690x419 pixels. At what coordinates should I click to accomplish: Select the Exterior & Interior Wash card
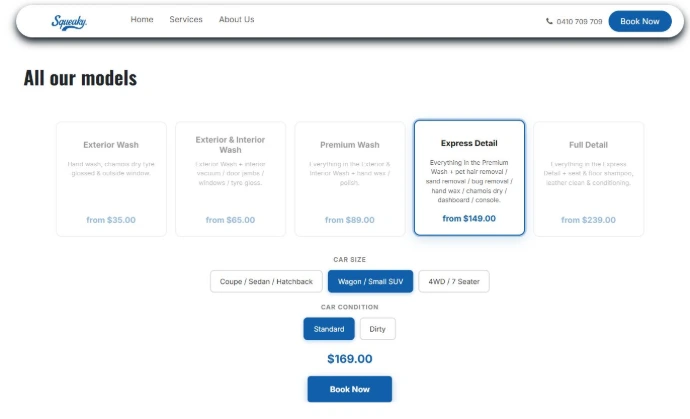230,179
